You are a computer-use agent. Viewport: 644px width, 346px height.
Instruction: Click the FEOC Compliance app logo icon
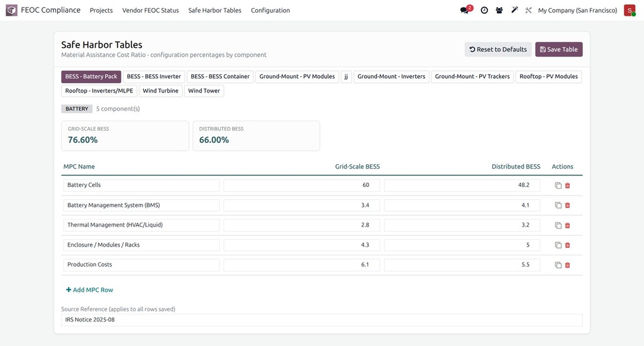click(11, 10)
